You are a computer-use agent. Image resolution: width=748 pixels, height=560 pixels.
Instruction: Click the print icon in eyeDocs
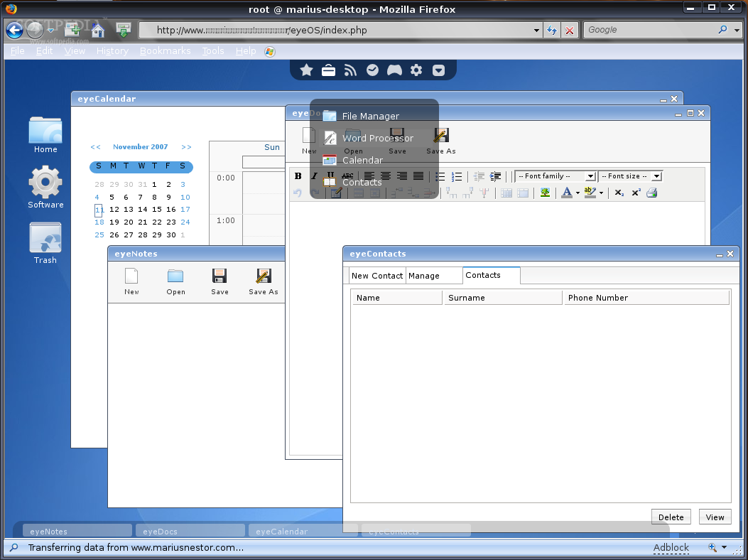652,193
